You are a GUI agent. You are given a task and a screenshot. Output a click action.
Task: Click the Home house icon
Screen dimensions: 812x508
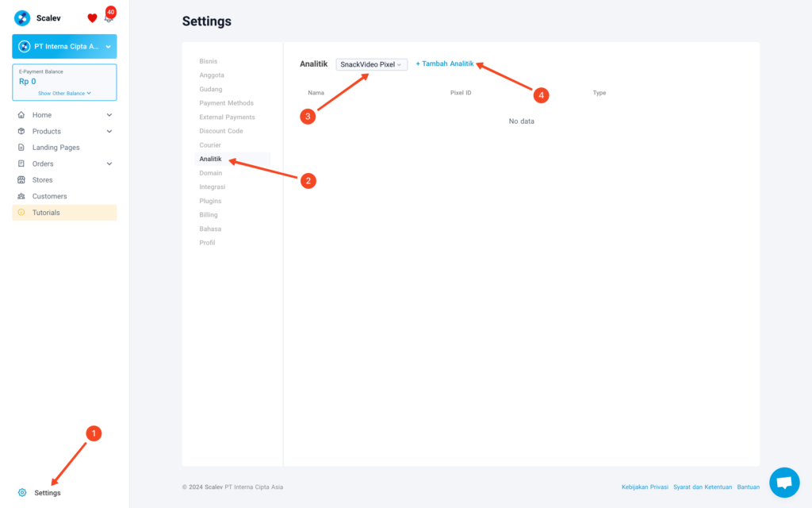21,115
